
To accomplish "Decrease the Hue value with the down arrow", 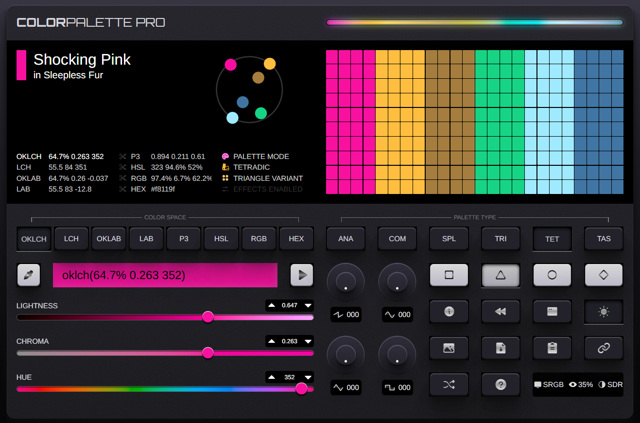I will (308, 377).
